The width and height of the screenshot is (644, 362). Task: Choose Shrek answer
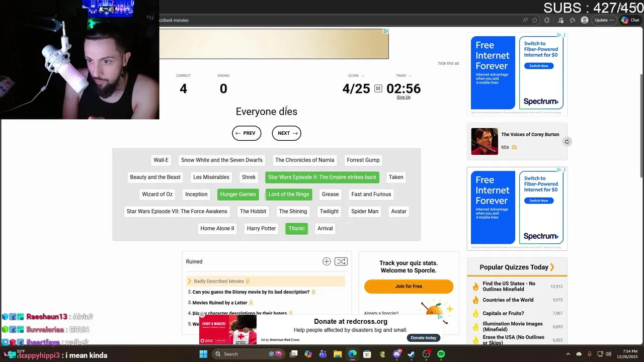[249, 177]
